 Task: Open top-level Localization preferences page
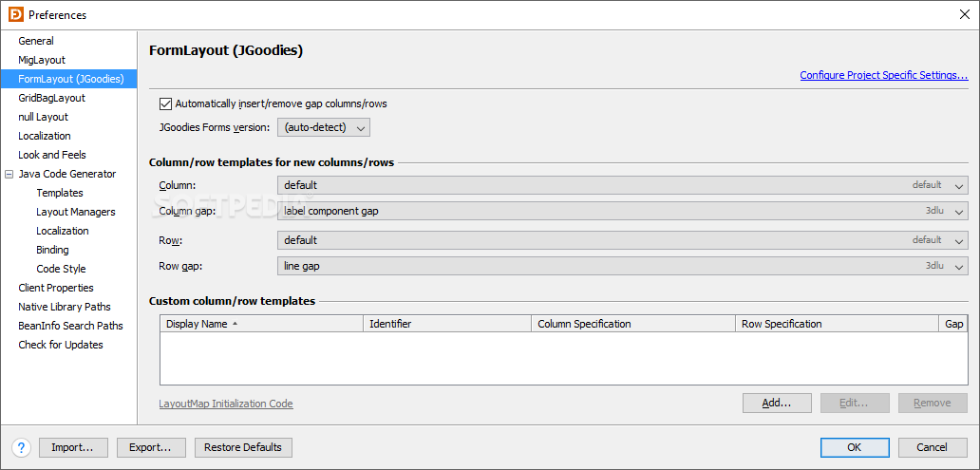coord(45,136)
